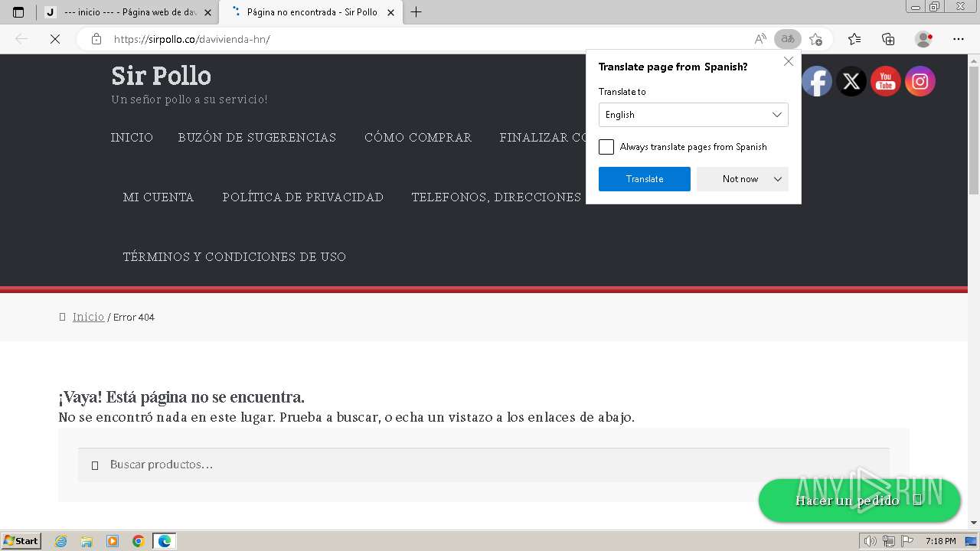Click the volume tray icon
This screenshot has width=980, height=551.
point(870,541)
